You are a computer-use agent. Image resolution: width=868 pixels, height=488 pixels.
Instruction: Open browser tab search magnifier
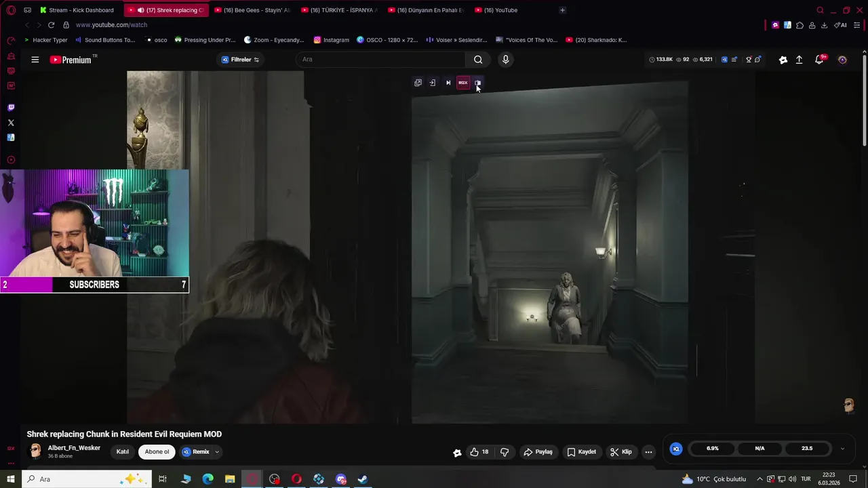click(x=820, y=10)
